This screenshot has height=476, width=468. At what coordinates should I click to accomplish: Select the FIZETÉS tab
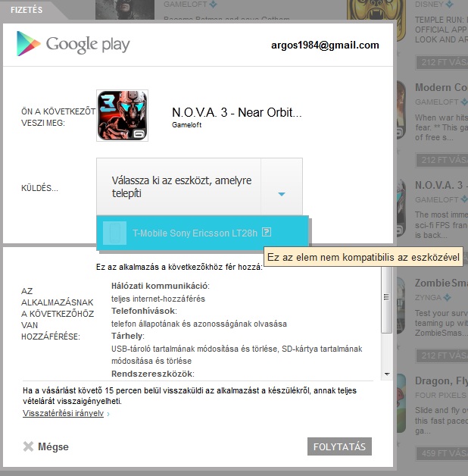point(27,10)
